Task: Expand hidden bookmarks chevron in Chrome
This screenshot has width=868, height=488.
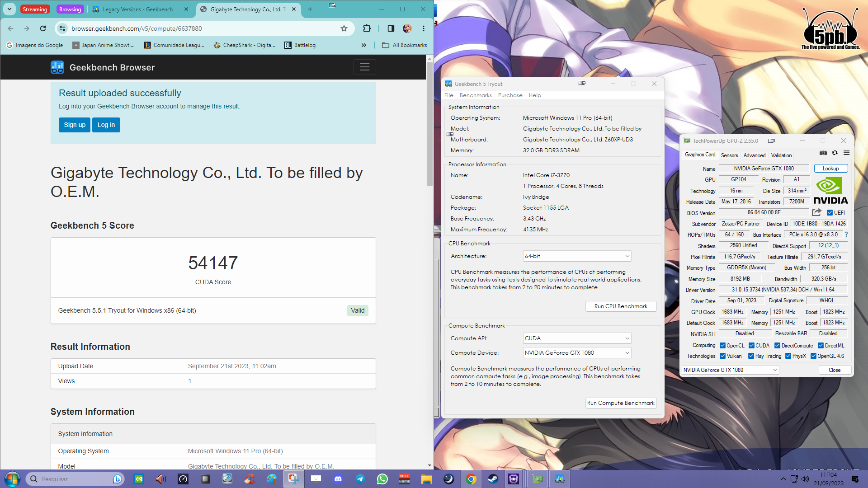Action: pos(364,45)
